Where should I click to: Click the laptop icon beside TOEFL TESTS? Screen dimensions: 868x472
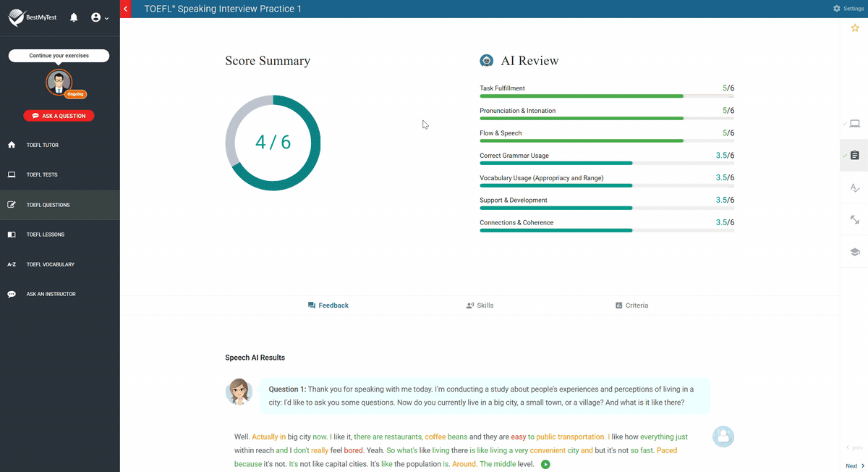coord(12,174)
